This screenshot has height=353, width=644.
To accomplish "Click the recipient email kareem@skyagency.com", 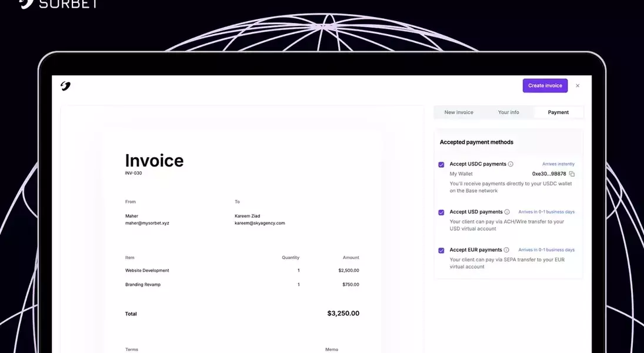I will (x=259, y=224).
